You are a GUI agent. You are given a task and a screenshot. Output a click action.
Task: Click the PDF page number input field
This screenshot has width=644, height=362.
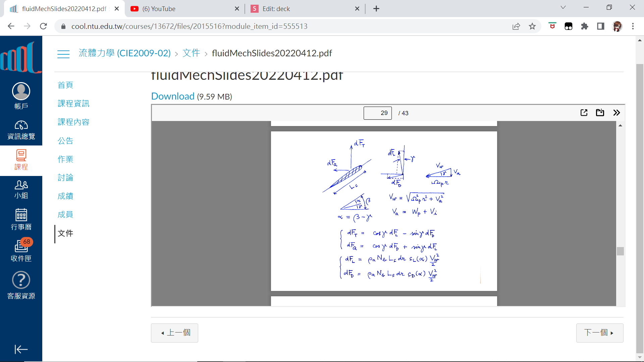pyautogui.click(x=377, y=113)
